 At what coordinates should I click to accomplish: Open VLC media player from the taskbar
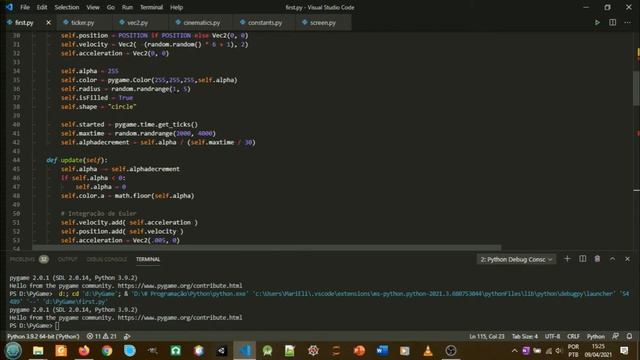tap(428, 351)
